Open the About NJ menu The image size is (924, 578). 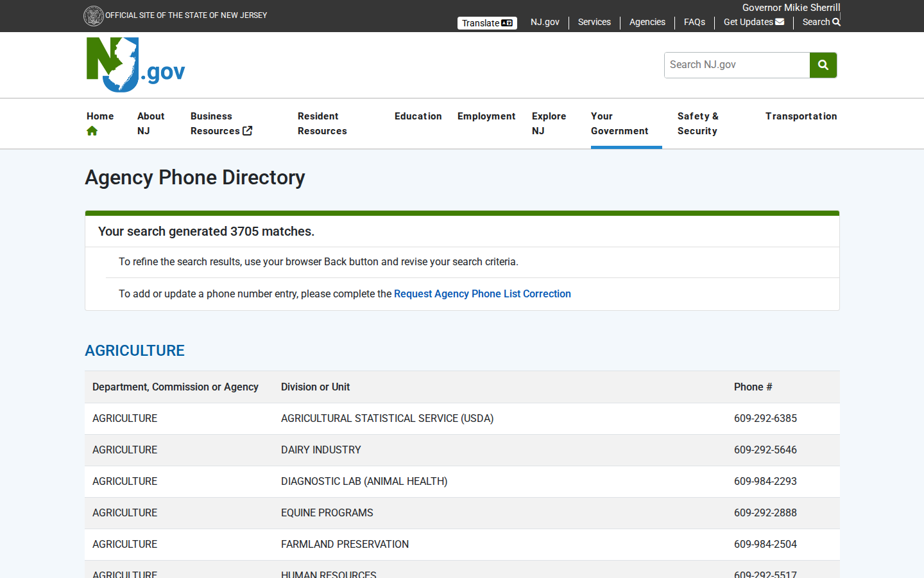click(x=151, y=123)
